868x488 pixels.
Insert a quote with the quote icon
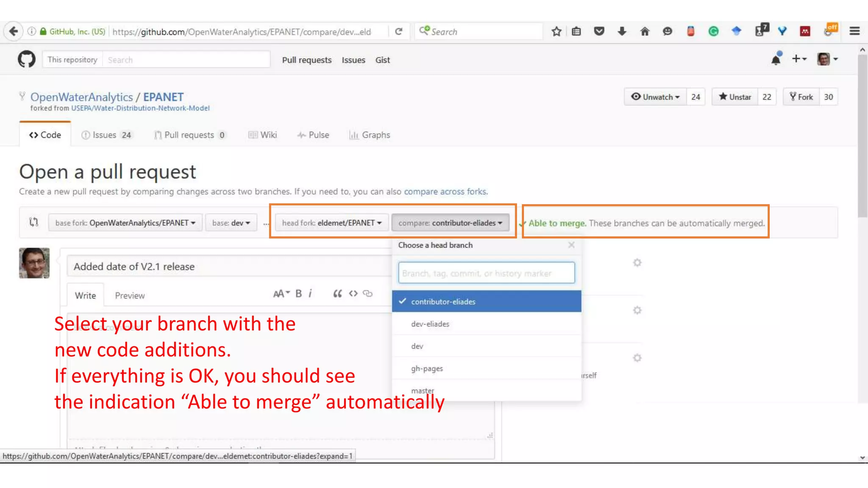(337, 294)
